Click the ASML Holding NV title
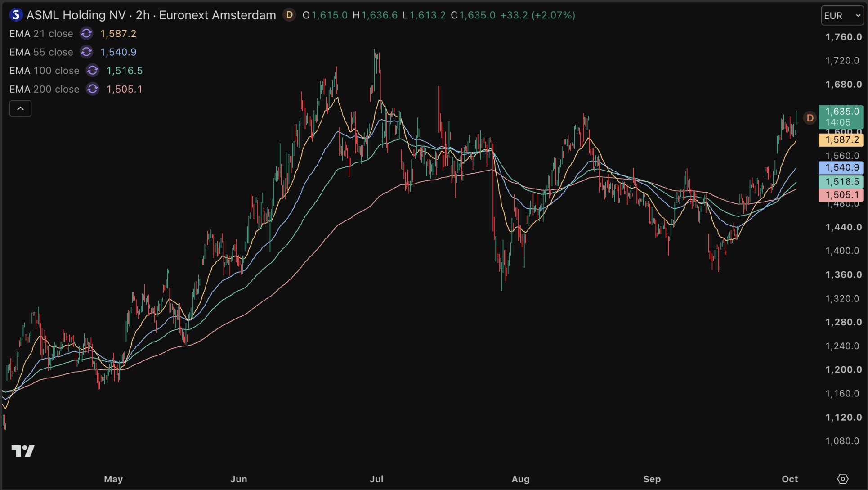 pos(76,15)
